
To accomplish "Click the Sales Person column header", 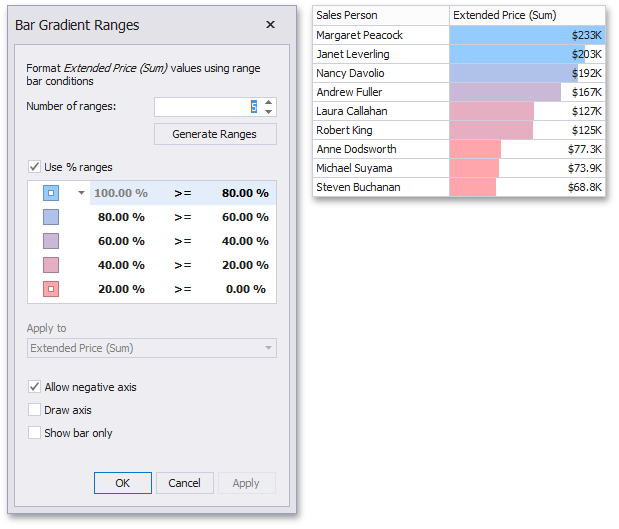I will point(380,15).
